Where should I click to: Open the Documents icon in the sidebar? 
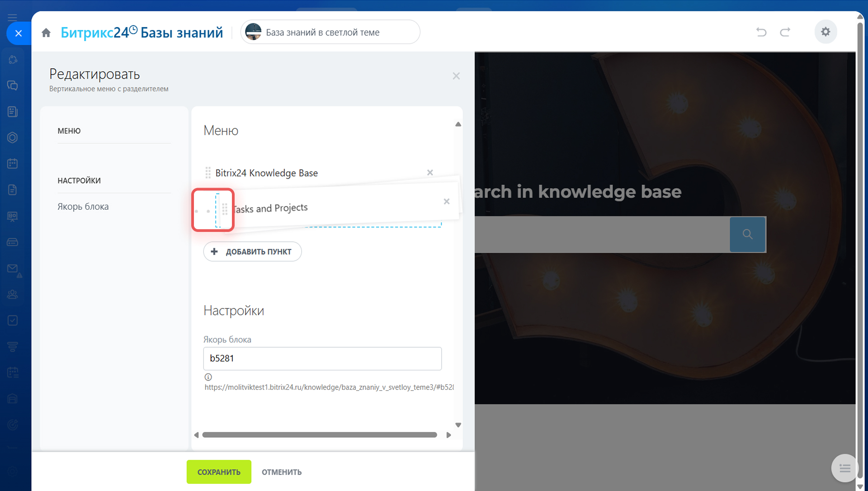13,190
